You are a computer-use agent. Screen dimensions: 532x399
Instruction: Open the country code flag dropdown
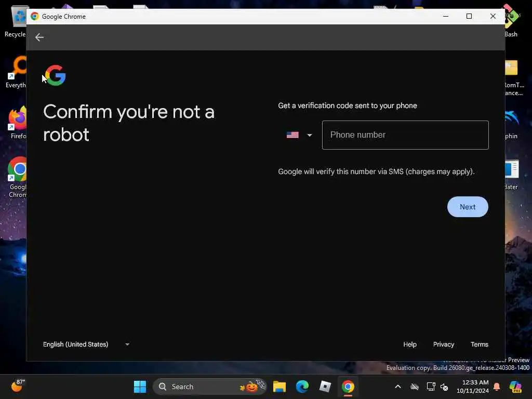[x=299, y=135]
